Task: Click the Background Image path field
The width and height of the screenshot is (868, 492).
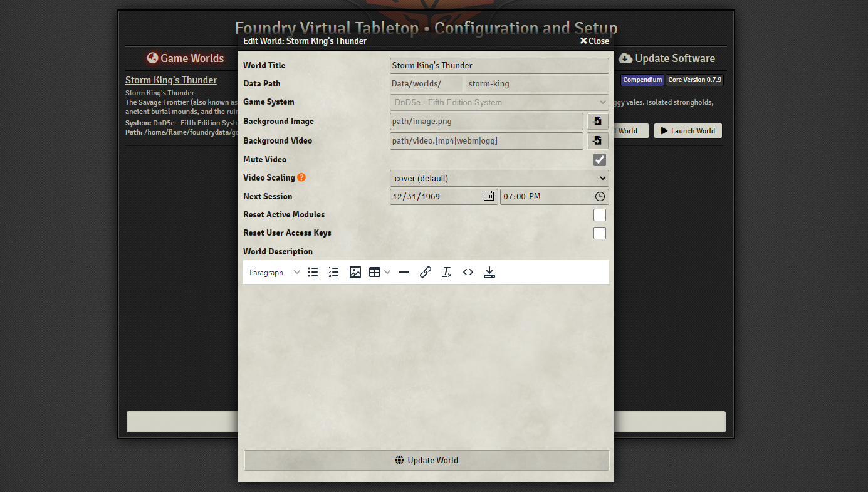Action: coord(486,122)
